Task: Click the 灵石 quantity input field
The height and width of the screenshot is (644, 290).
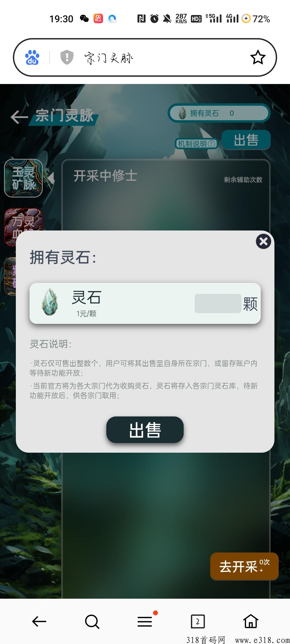Action: (218, 303)
